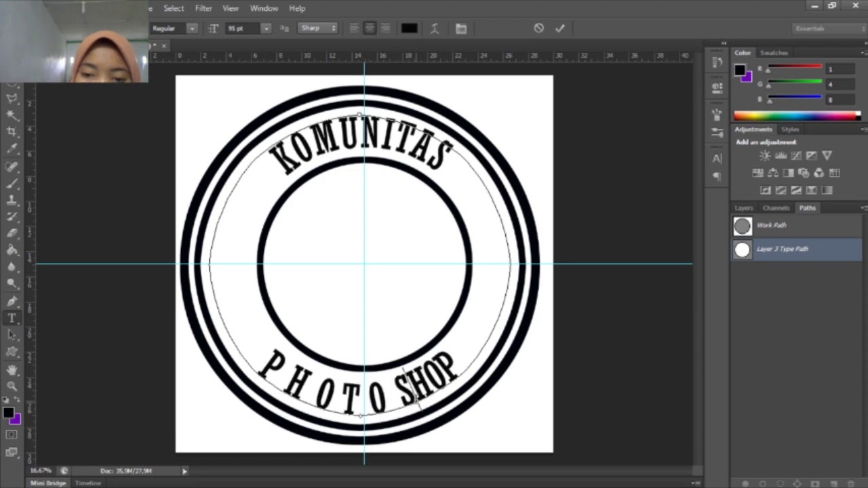868x488 pixels.
Task: Open the text color swatch in options bar
Action: [x=409, y=28]
